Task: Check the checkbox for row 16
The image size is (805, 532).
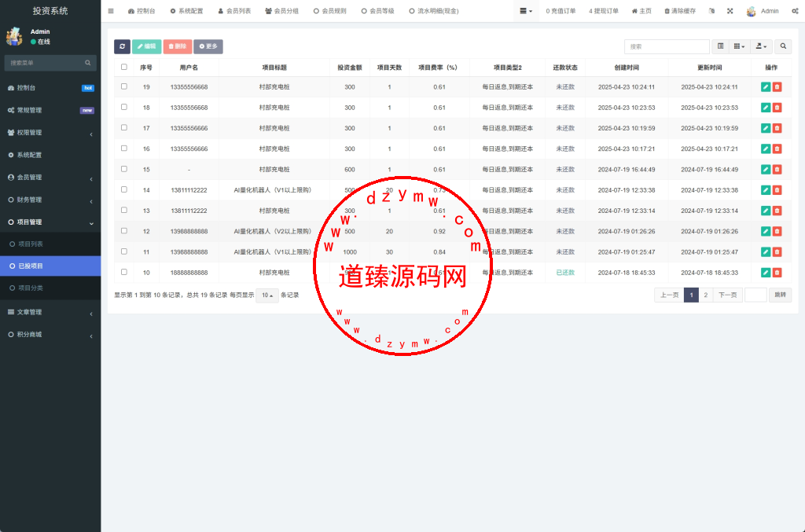Action: [123, 149]
